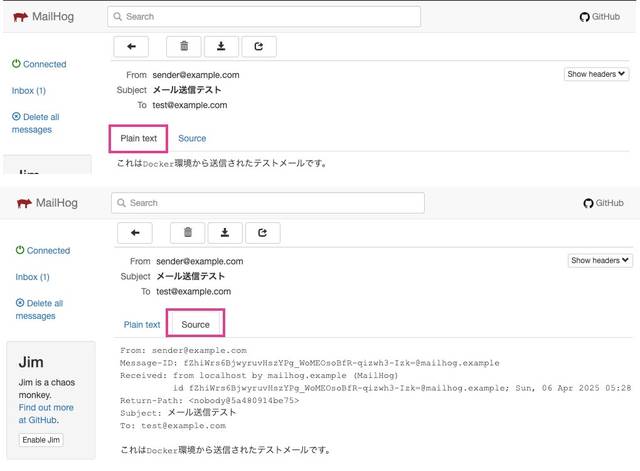Click the Search field in the lower screenshot
Screen dimensions: 640x471
click(268, 203)
